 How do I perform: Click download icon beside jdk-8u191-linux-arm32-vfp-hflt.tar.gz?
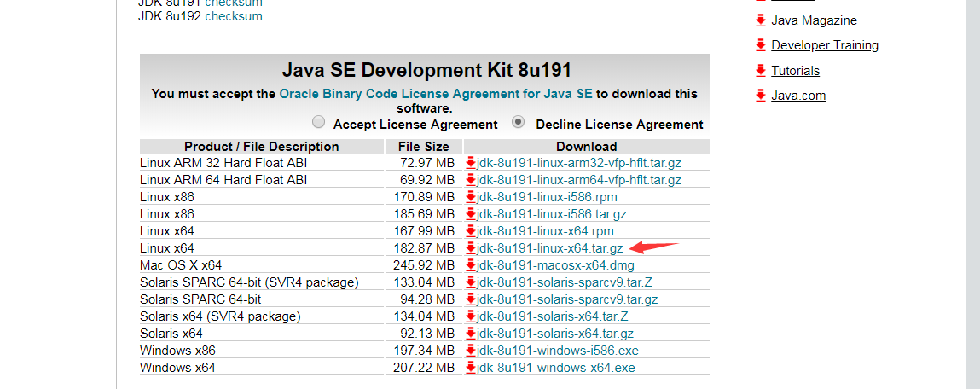[x=472, y=163]
